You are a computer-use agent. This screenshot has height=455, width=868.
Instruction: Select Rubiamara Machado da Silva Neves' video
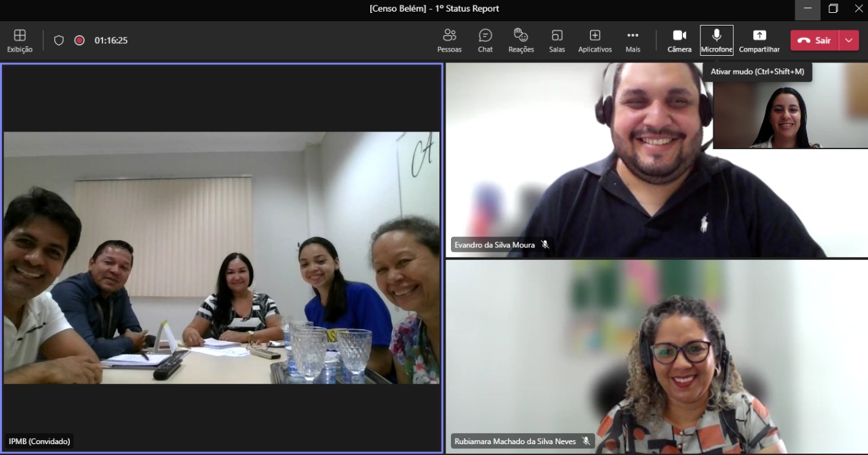point(656,357)
